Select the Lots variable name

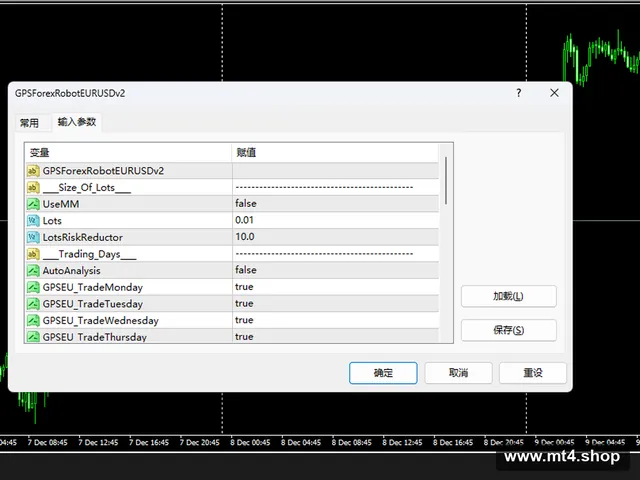tap(52, 221)
